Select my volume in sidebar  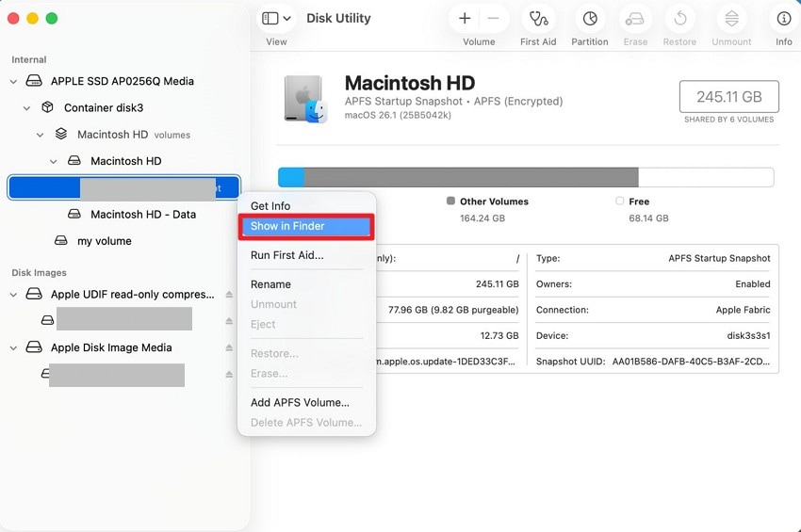click(105, 241)
